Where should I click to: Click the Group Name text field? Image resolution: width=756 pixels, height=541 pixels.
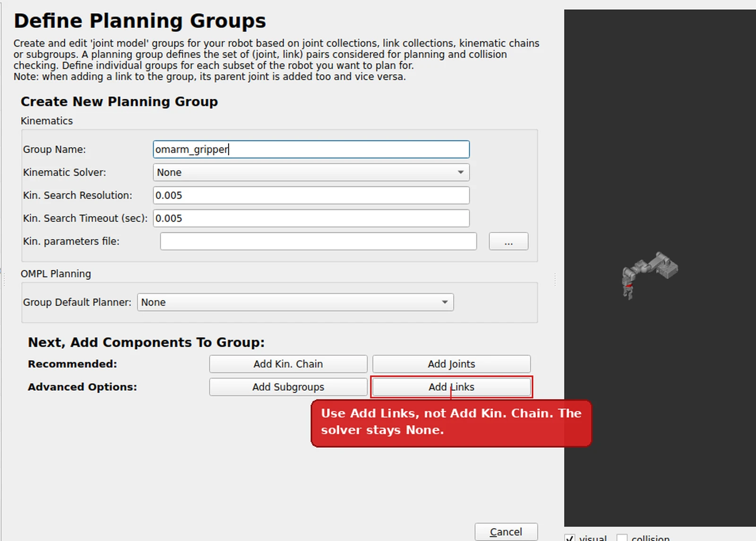[x=311, y=149]
